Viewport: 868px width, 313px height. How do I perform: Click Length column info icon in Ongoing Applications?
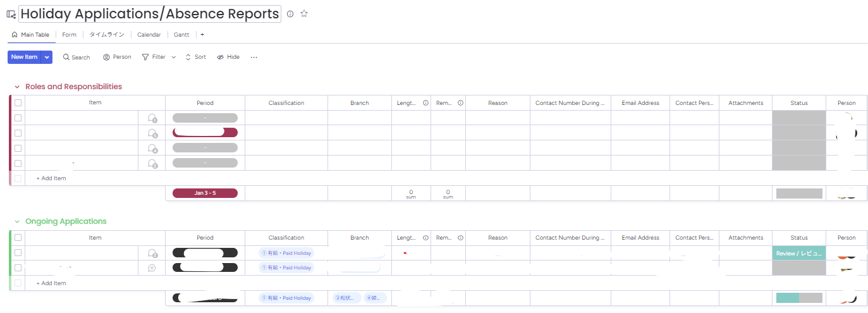coord(425,238)
